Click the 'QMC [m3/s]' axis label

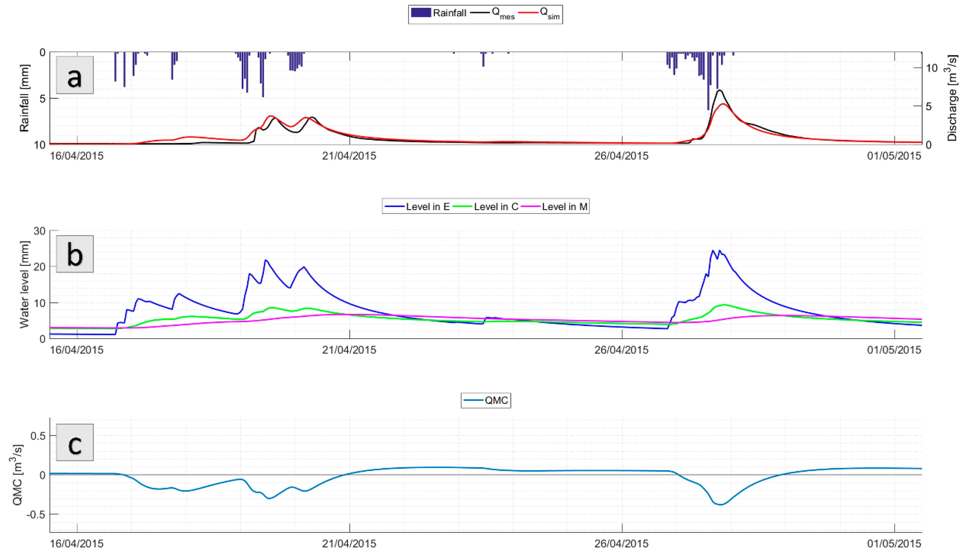pyautogui.click(x=18, y=475)
